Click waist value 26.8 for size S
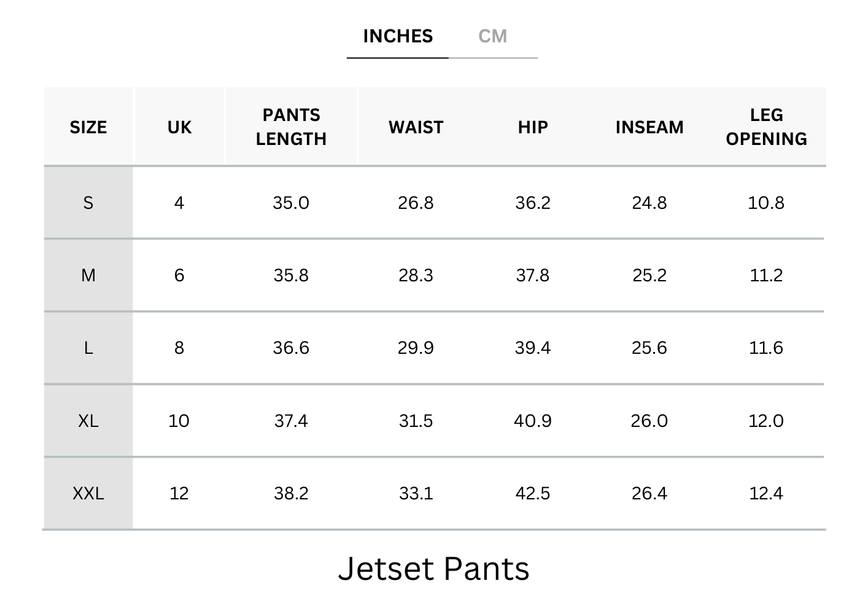 point(416,203)
